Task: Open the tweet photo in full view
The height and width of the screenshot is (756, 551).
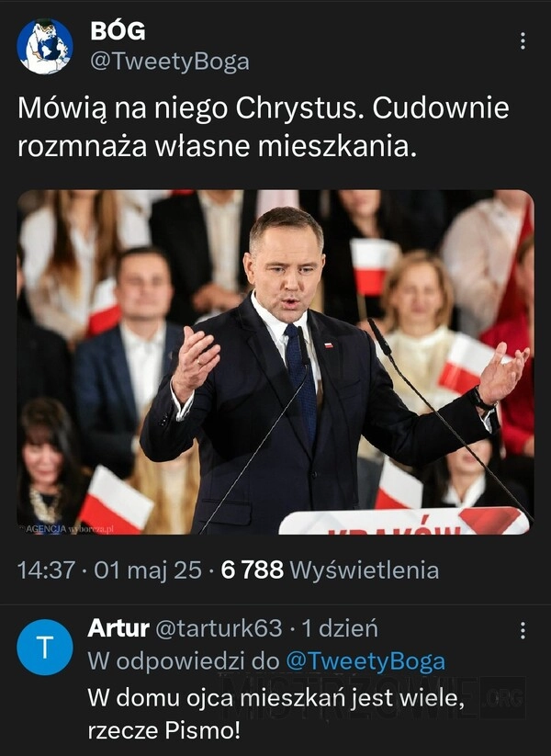Action: tap(275, 362)
